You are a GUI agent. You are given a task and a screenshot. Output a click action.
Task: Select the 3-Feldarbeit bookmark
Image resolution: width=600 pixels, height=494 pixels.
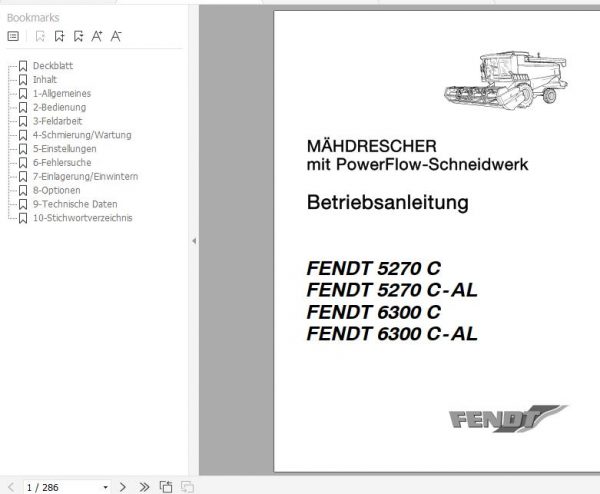tap(57, 121)
